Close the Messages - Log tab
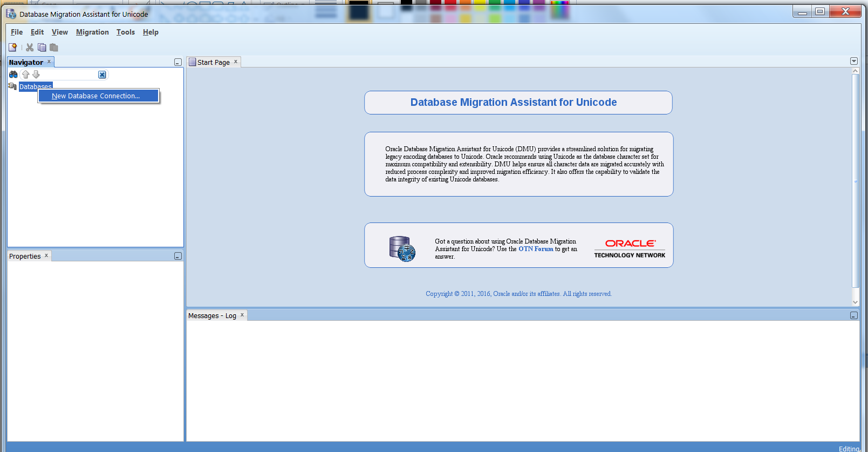The width and height of the screenshot is (868, 452). coord(242,315)
